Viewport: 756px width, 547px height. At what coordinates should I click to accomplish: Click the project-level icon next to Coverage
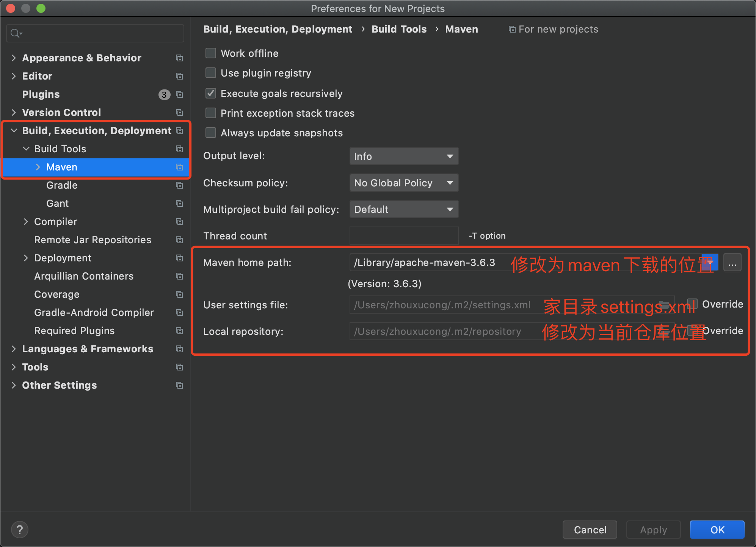tap(179, 294)
